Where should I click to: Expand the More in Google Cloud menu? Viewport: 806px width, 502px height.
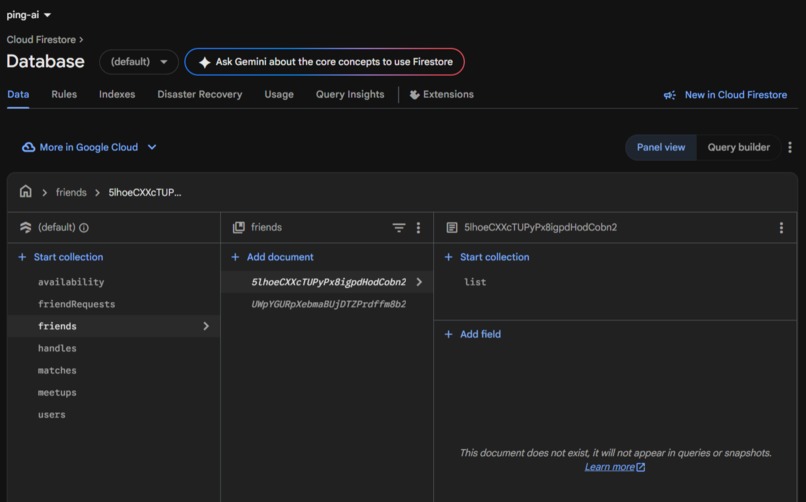click(89, 147)
